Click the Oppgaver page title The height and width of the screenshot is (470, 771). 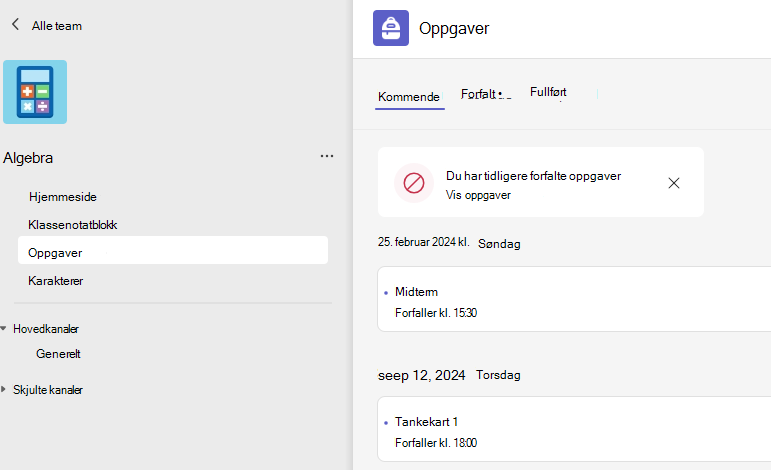tap(454, 29)
